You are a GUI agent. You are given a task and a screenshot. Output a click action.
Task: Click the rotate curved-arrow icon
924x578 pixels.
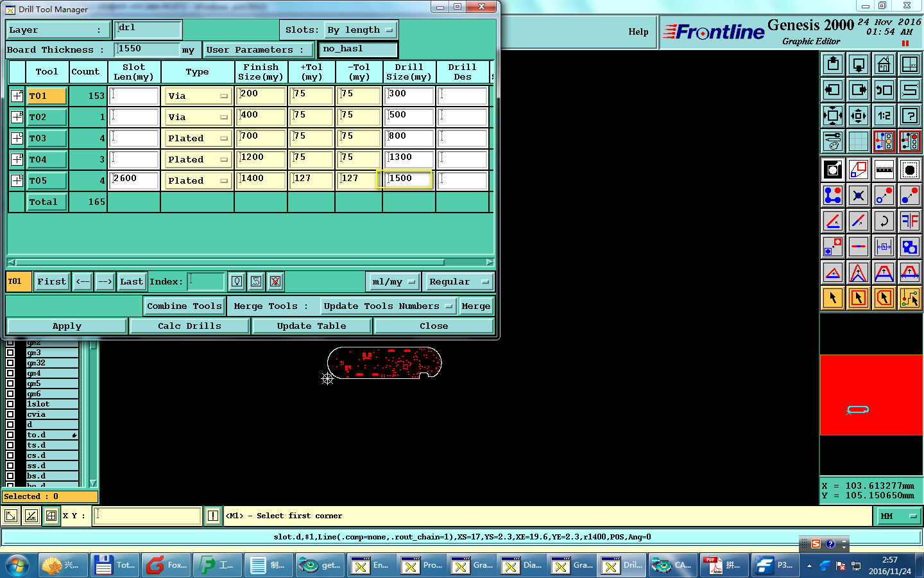click(x=884, y=221)
